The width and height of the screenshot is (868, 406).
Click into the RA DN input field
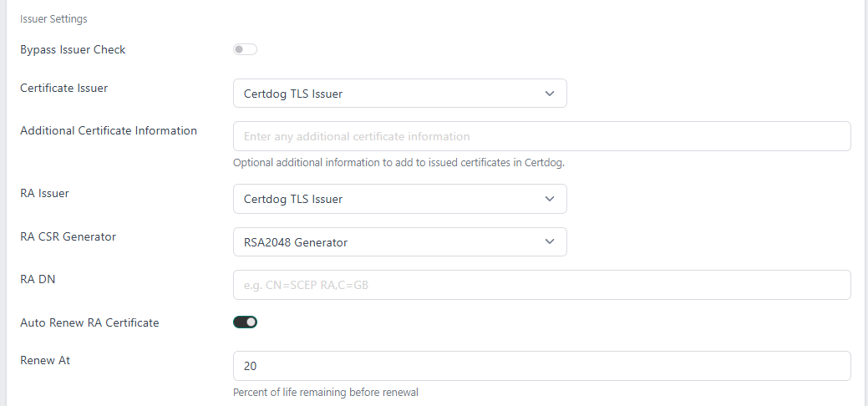[x=541, y=285]
